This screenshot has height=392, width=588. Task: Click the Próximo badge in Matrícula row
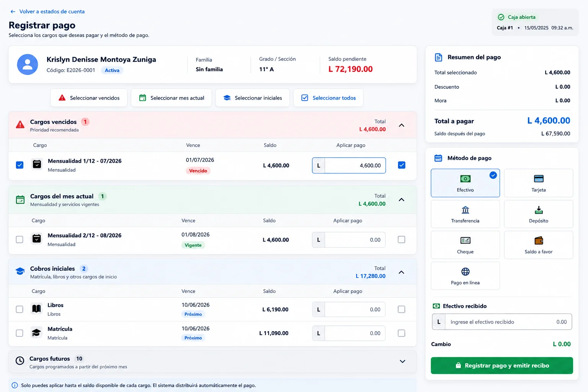click(193, 338)
